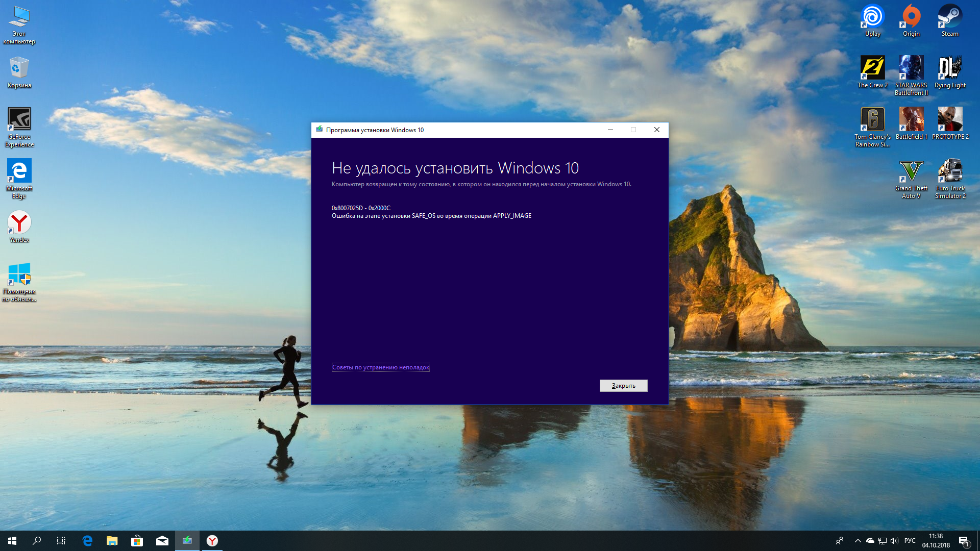Open network status tray icon
The image size is (980, 551).
882,541
